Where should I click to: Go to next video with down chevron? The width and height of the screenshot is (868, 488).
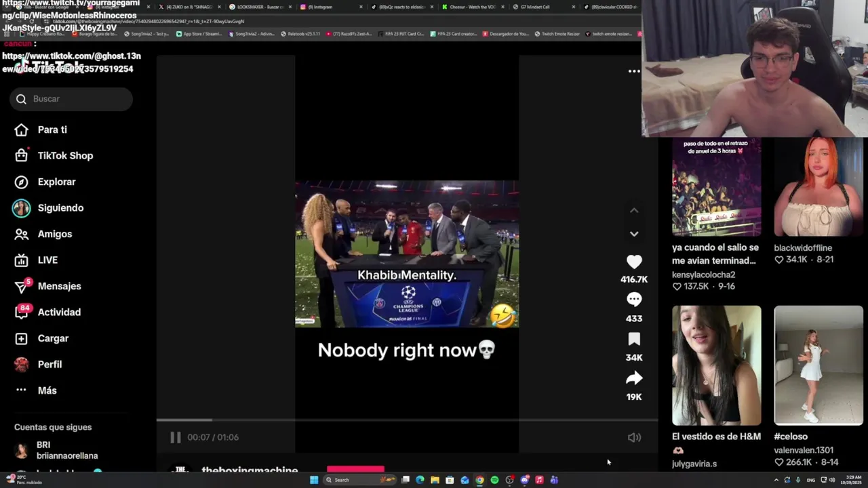click(634, 234)
